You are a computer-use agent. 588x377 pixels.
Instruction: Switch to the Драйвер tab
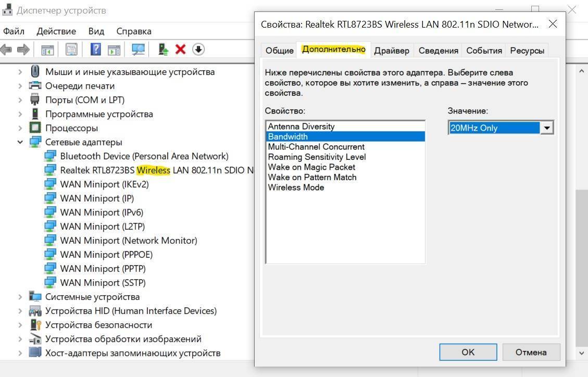pyautogui.click(x=392, y=51)
